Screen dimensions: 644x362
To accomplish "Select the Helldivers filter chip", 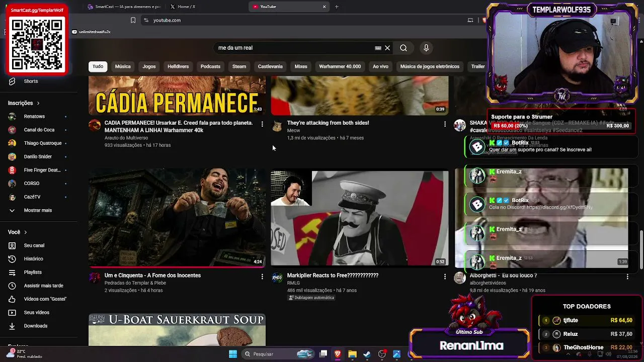I will [x=178, y=66].
